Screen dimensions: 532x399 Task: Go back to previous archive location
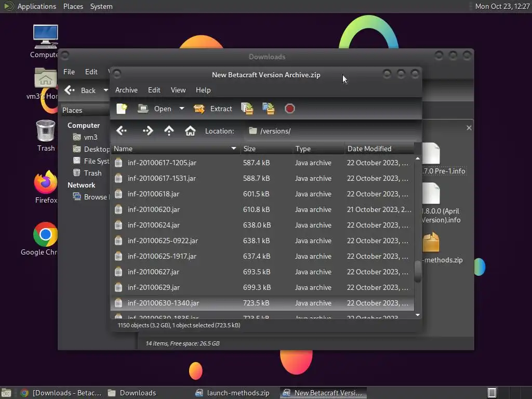122,130
